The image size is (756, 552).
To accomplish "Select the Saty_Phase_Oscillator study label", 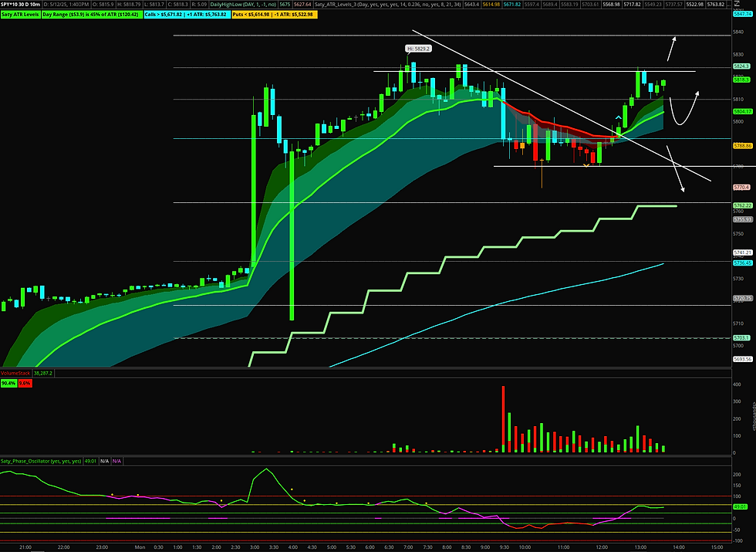I will point(41,462).
